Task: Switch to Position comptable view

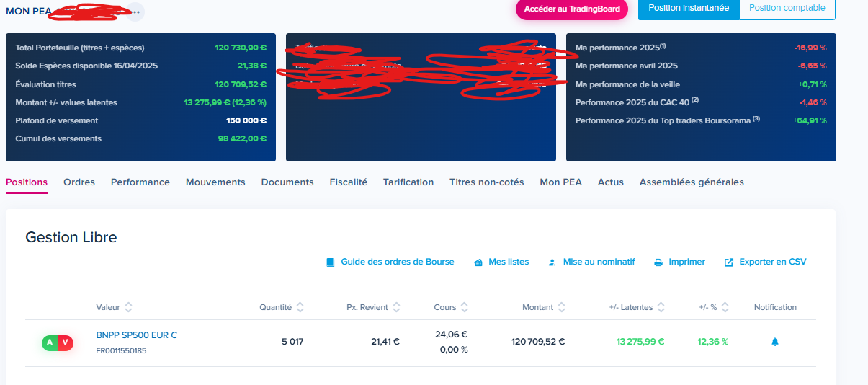Action: (x=787, y=8)
